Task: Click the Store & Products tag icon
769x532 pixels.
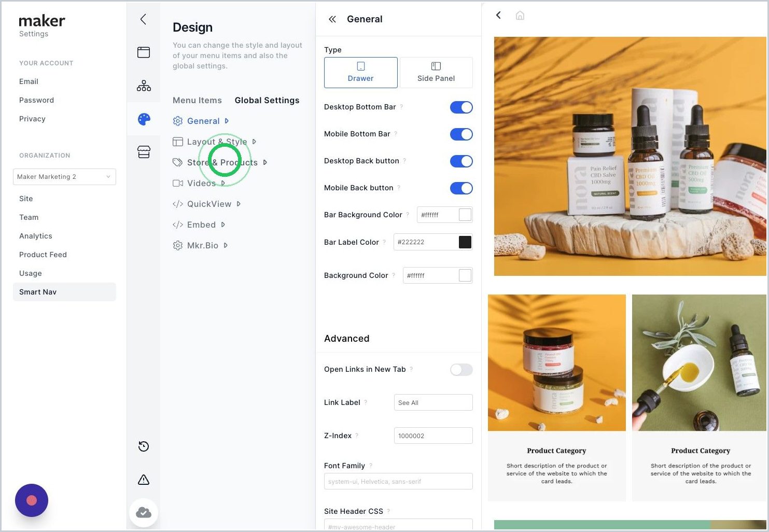Action: click(178, 162)
